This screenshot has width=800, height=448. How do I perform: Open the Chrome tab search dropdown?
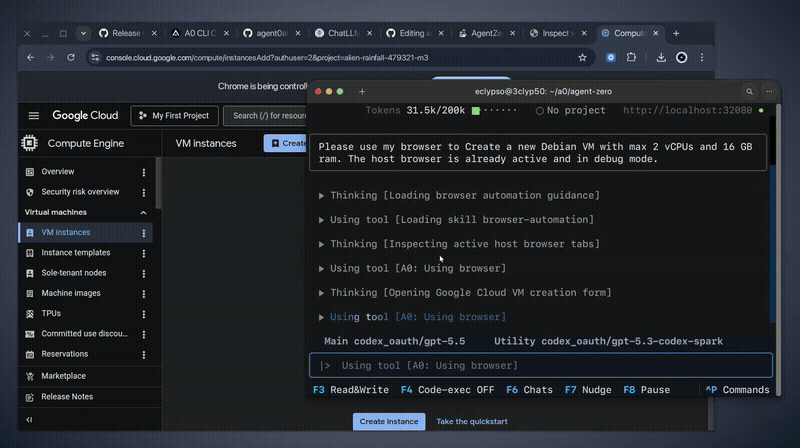(83, 33)
